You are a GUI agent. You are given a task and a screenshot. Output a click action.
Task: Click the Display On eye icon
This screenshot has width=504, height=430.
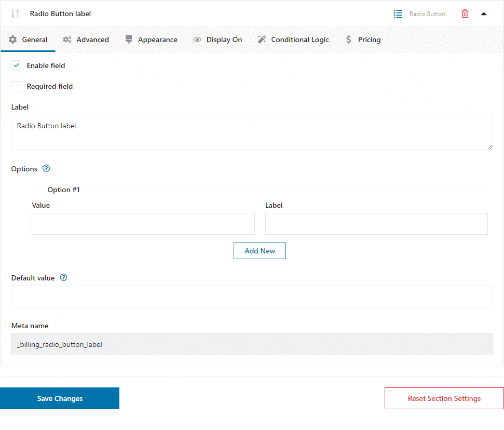197,39
